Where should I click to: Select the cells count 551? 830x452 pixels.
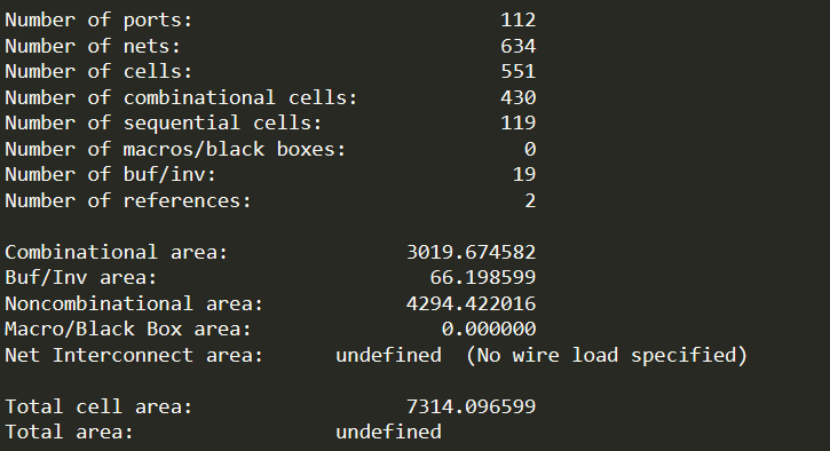point(518,71)
